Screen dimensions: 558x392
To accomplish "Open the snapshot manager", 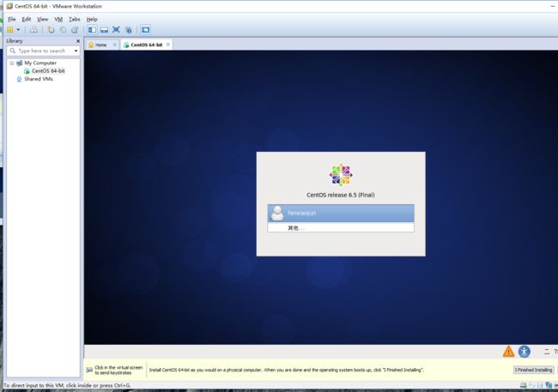I will 75,29.
